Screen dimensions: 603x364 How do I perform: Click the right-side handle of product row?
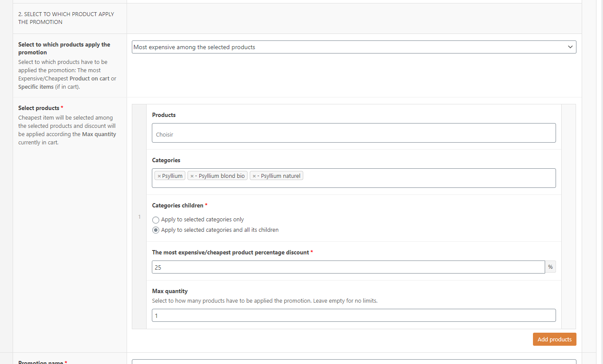tap(568, 217)
